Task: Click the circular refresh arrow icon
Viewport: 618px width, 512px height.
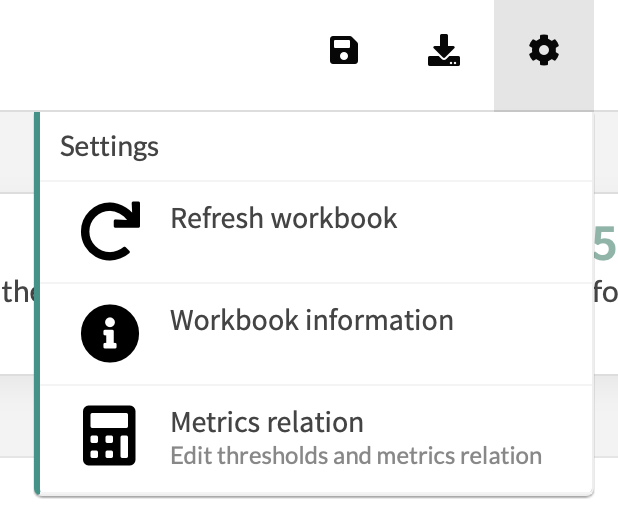Action: [x=110, y=231]
